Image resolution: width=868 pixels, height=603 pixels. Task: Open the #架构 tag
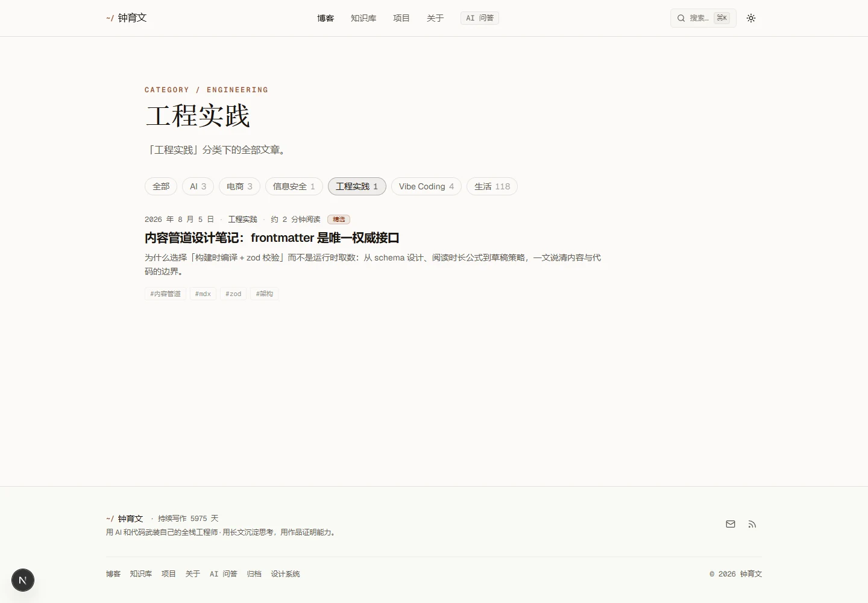tap(264, 294)
